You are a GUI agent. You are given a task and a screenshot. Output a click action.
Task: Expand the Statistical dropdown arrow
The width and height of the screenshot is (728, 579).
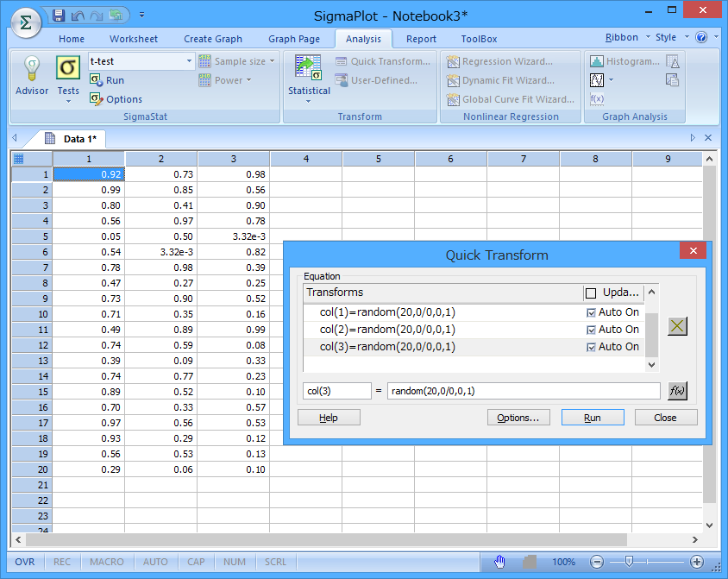[x=308, y=101]
